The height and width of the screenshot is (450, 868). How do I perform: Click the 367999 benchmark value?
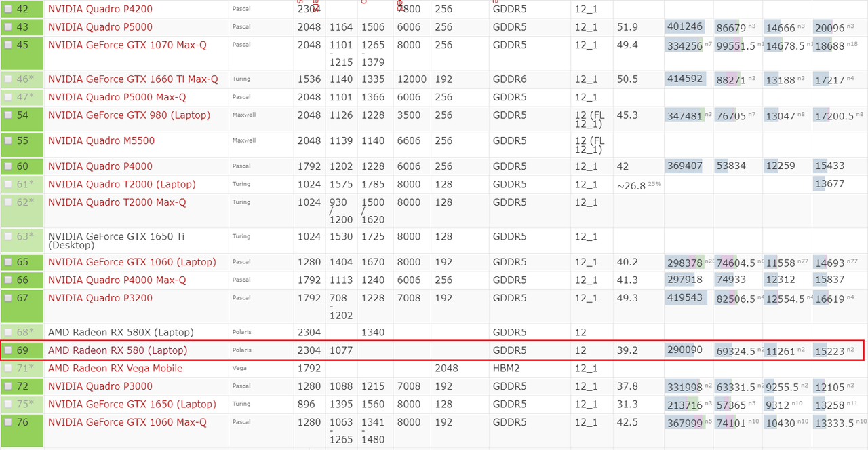[x=685, y=422]
